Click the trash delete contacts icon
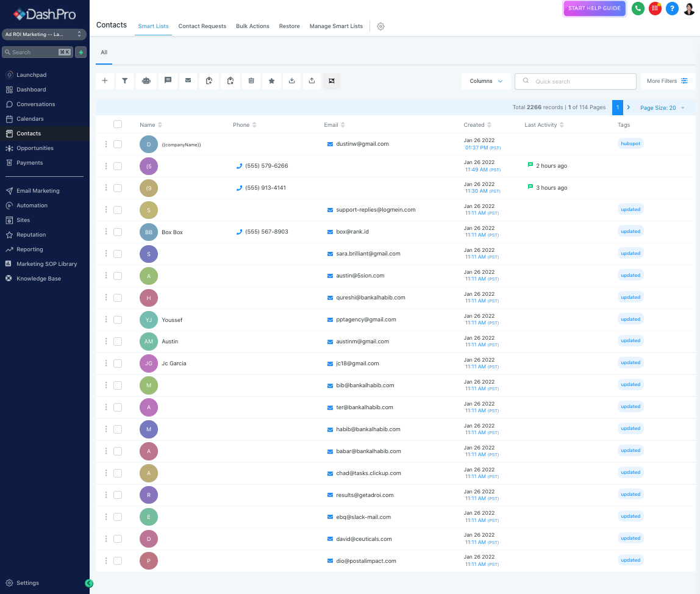 [251, 81]
